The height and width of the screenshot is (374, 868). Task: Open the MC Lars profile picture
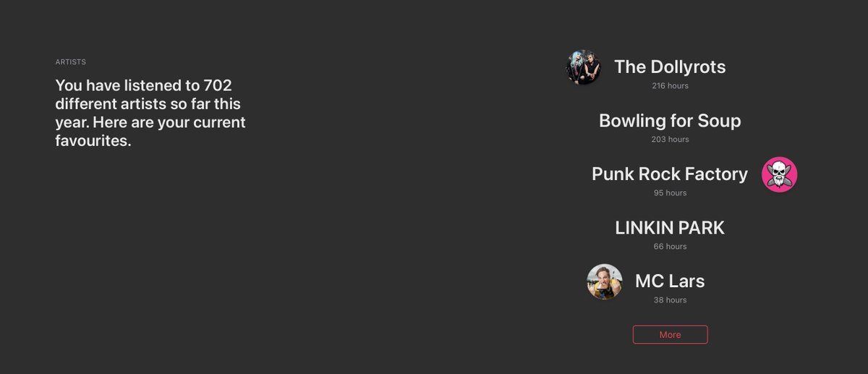click(605, 281)
